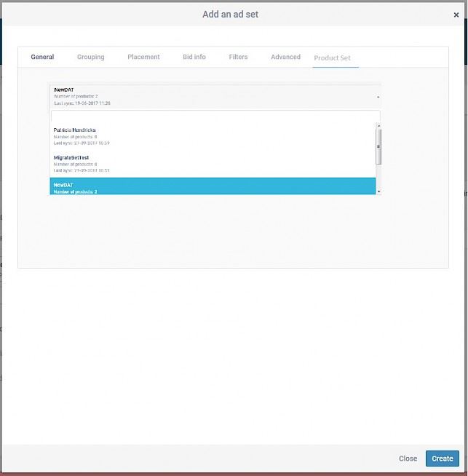Click scroll down arrow in product list
The height and width of the screenshot is (476, 468).
click(378, 191)
